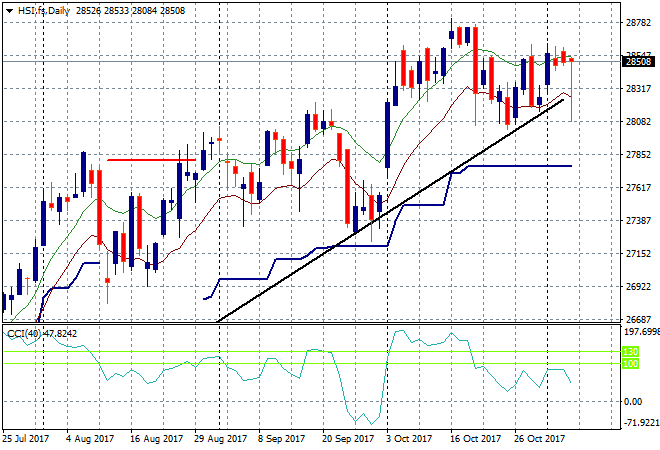Click the 8 Sep 2017 date label
Viewport: 660px width, 450px height.
coord(281,439)
